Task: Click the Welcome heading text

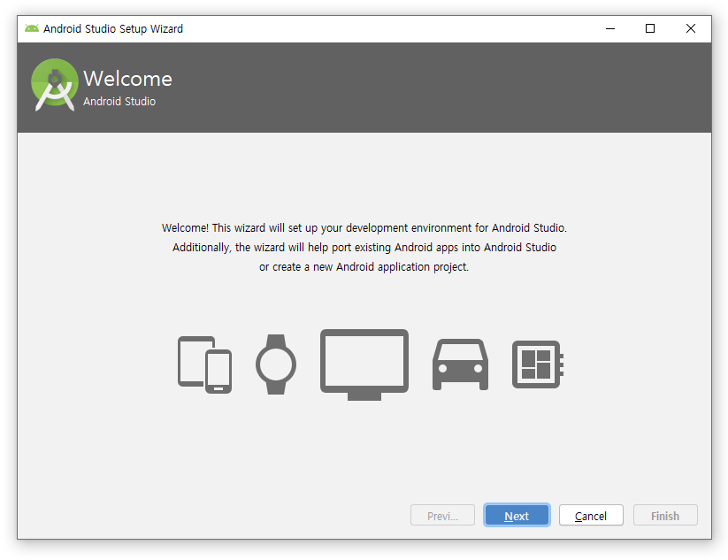Action: point(127,79)
